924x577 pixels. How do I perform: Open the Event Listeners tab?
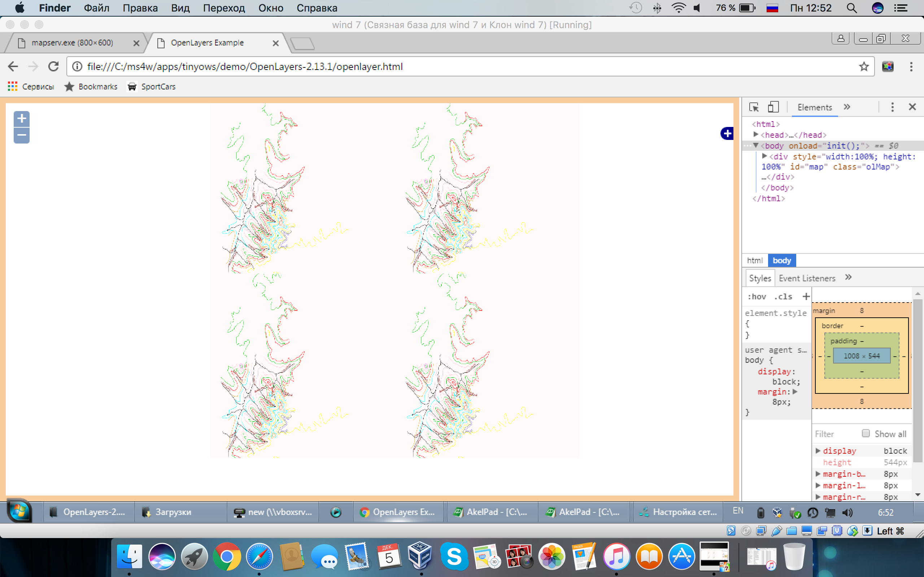[807, 278]
